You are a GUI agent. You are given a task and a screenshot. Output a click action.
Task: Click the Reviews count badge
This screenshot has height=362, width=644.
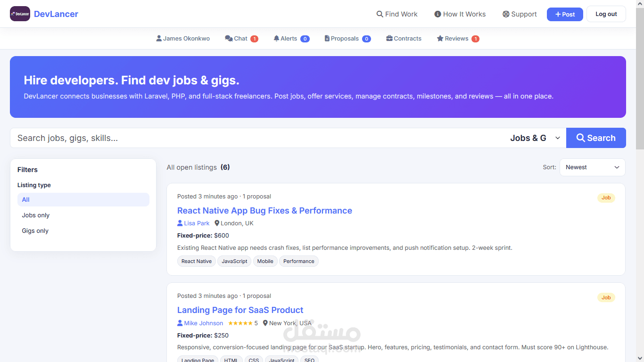tap(475, 39)
